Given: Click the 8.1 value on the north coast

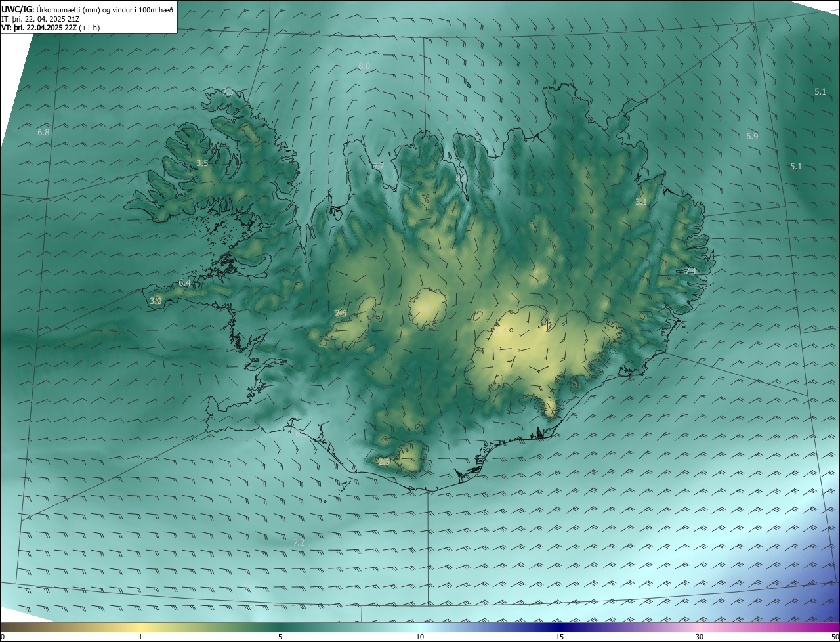Looking at the screenshot, I should (461, 177).
